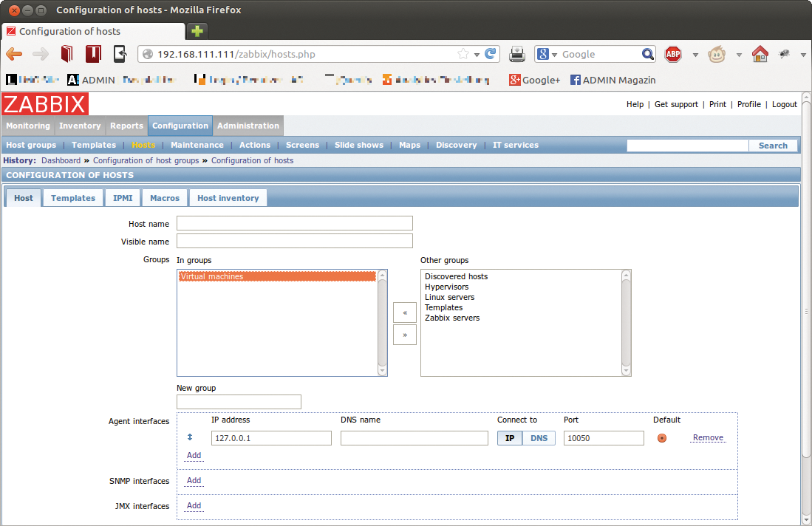This screenshot has height=526, width=812.
Task: Add an SNMP interface
Action: [x=193, y=481]
